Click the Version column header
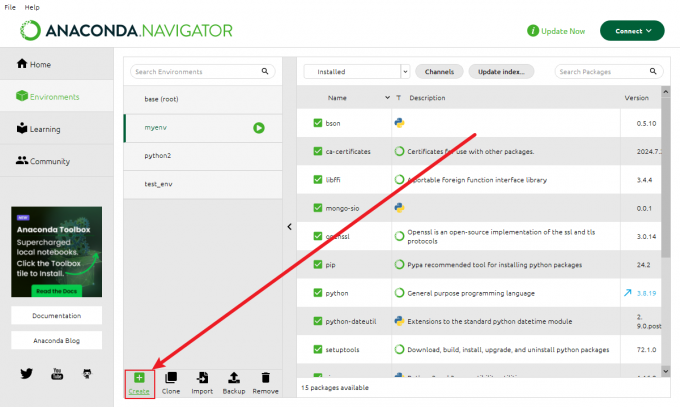This screenshot has width=680, height=407. 637,98
